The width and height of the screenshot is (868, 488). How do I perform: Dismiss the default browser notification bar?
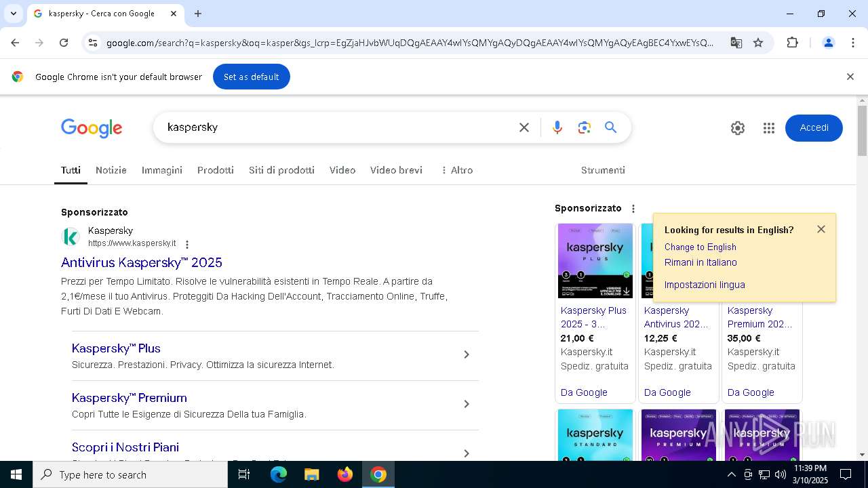850,77
